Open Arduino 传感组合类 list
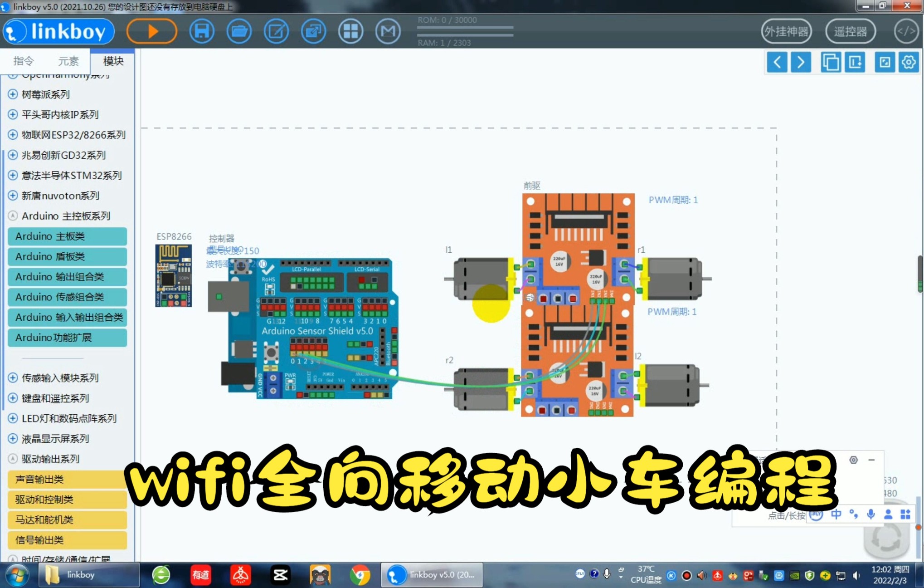This screenshot has width=924, height=588. click(67, 297)
